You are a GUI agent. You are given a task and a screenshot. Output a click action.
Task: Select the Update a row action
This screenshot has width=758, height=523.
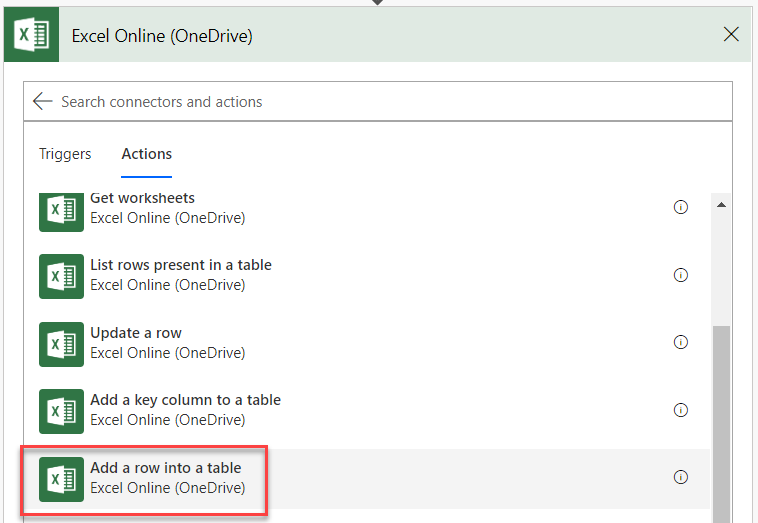[x=136, y=333]
